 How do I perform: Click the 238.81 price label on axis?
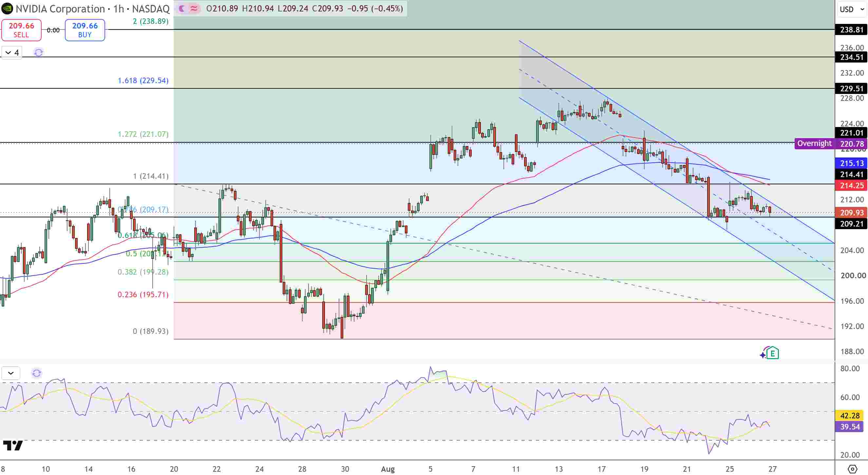click(851, 30)
